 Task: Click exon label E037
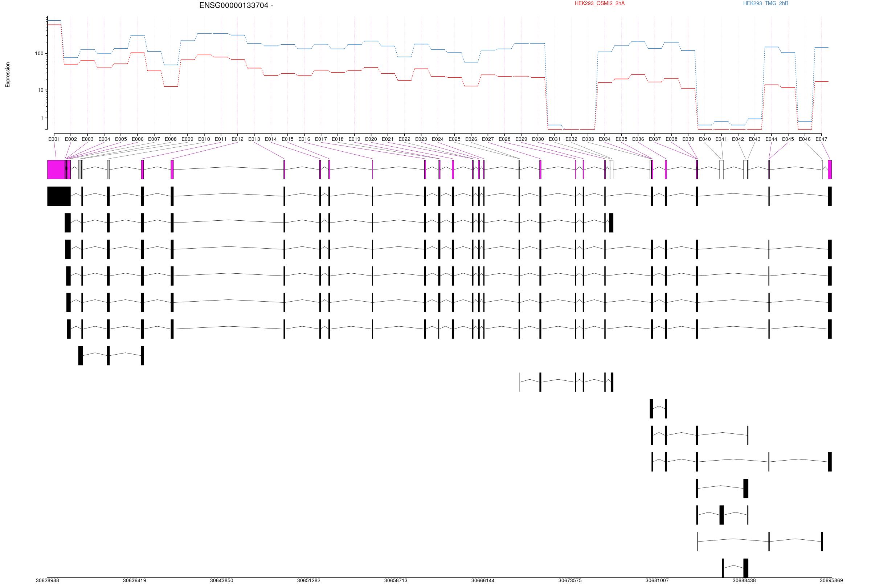pyautogui.click(x=654, y=139)
